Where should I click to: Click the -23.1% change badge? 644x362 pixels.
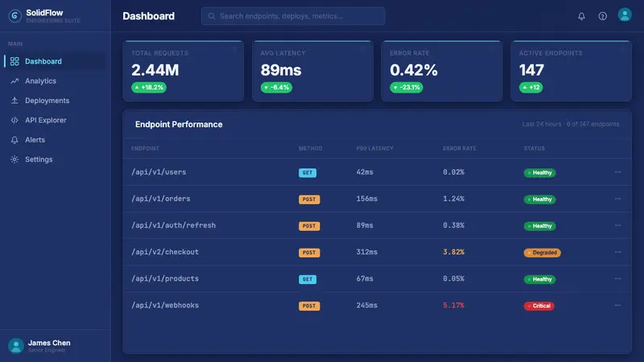tap(407, 88)
